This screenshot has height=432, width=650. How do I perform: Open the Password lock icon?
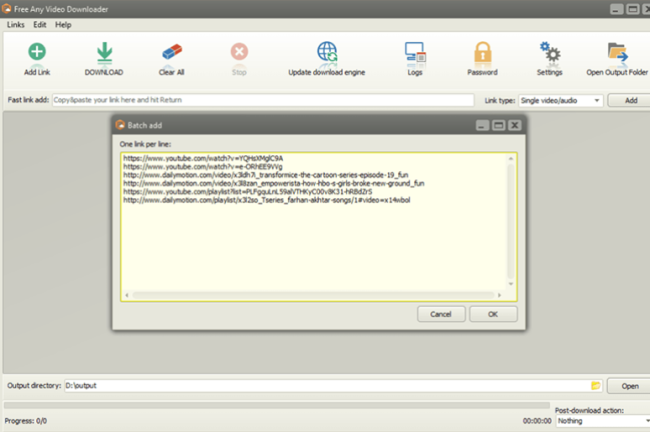tap(483, 52)
